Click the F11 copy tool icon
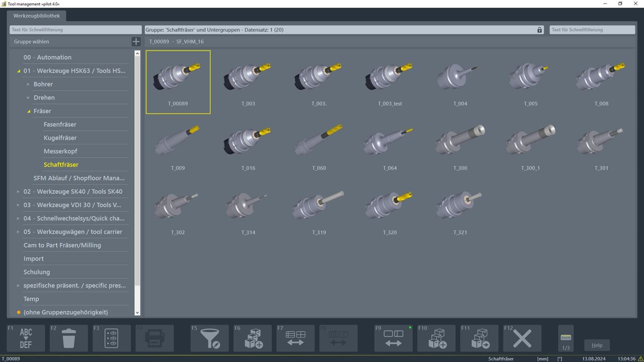 pos(478,337)
